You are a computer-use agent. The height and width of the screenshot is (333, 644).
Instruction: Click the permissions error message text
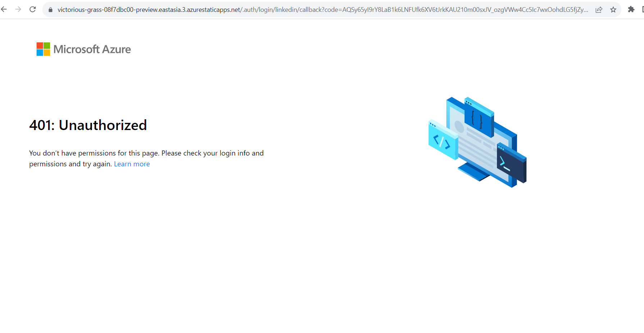click(146, 158)
